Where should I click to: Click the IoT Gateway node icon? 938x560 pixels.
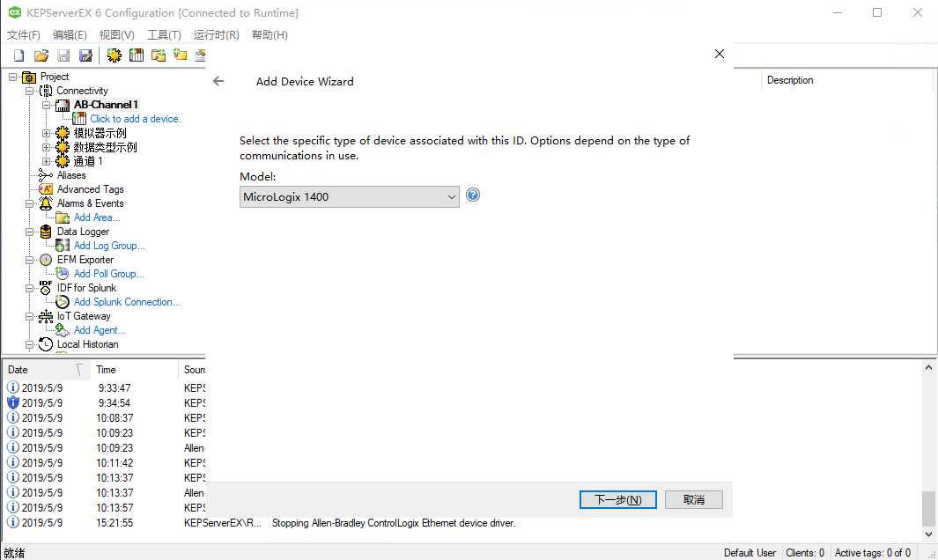(x=46, y=316)
